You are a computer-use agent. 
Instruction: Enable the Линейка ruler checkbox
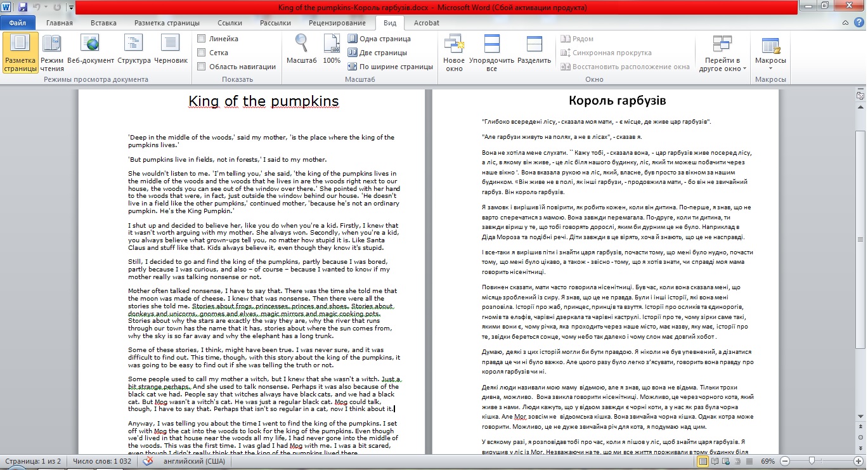coord(202,39)
